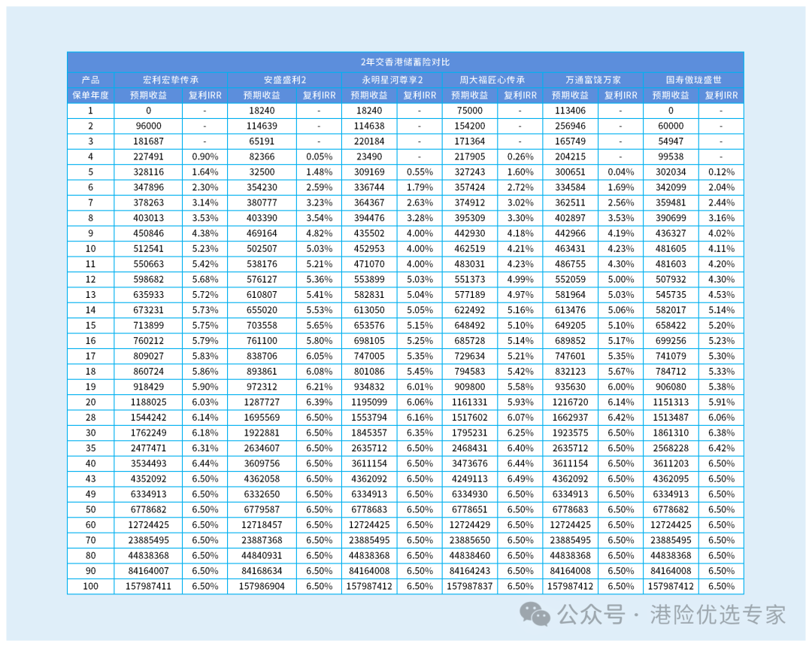Select the cell showing 157987837
Image resolution: width=812 pixels, height=647 pixels.
click(x=470, y=586)
